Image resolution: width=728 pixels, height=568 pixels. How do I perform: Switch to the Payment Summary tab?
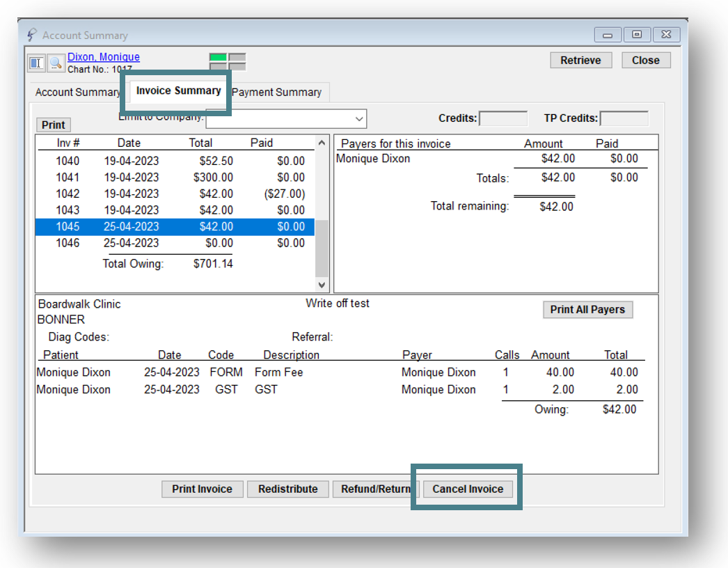point(277,92)
